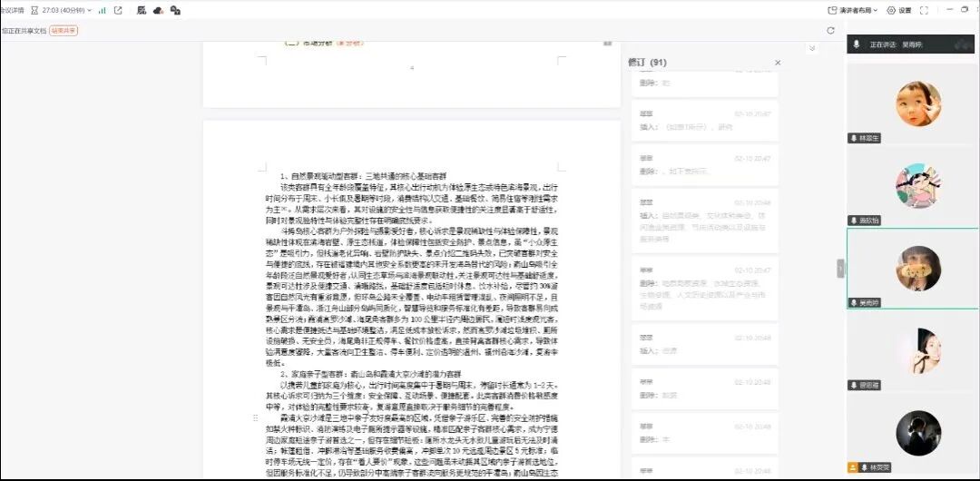The height and width of the screenshot is (481, 980).
Task: Open 会议详情 meeting details
Action: click(12, 10)
